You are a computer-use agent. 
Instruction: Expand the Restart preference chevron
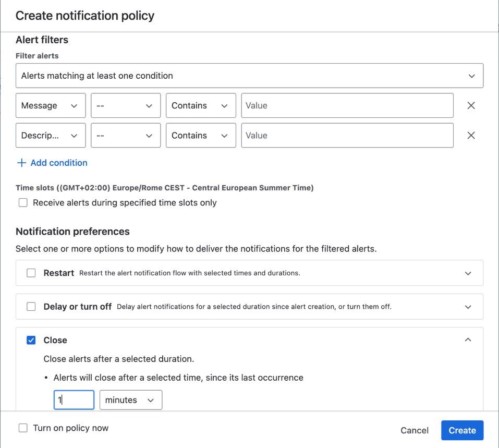coord(468,273)
